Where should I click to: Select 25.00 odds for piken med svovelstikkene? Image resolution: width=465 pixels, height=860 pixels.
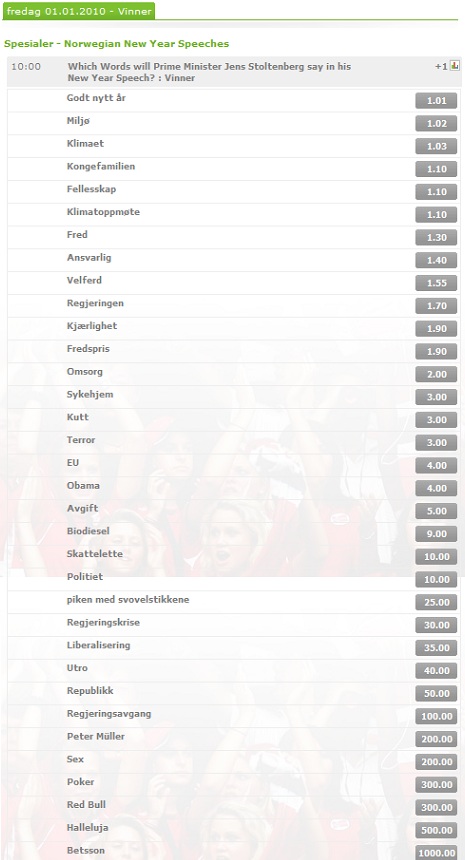click(x=436, y=602)
